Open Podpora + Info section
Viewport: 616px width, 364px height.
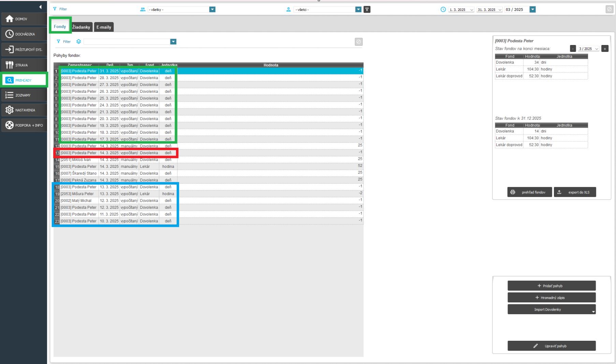click(x=24, y=125)
